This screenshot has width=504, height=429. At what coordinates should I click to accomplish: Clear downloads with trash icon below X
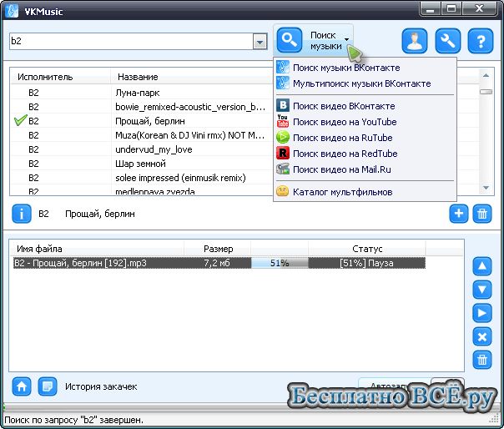tap(482, 360)
